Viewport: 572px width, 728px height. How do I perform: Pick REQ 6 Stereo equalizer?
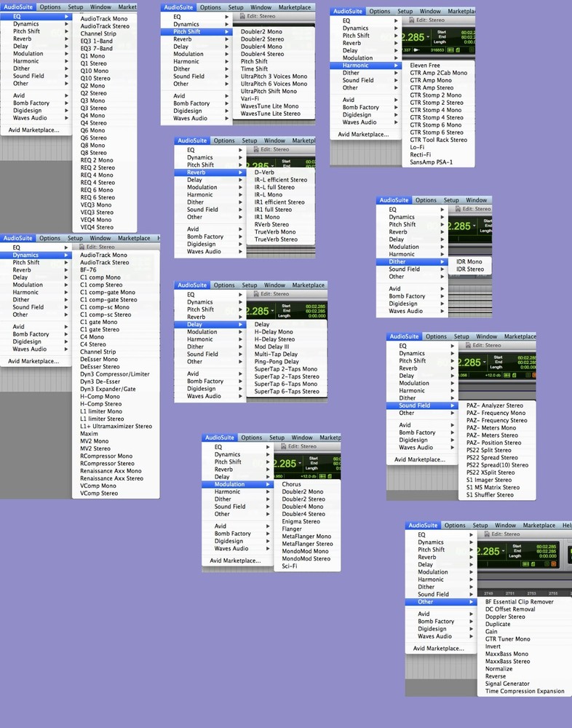click(x=98, y=197)
